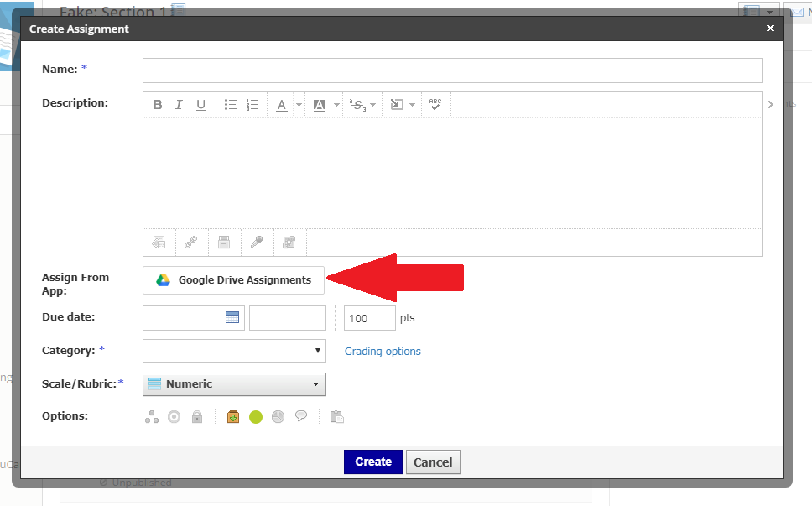Toggle bold formatting in the description toolbar

158,105
